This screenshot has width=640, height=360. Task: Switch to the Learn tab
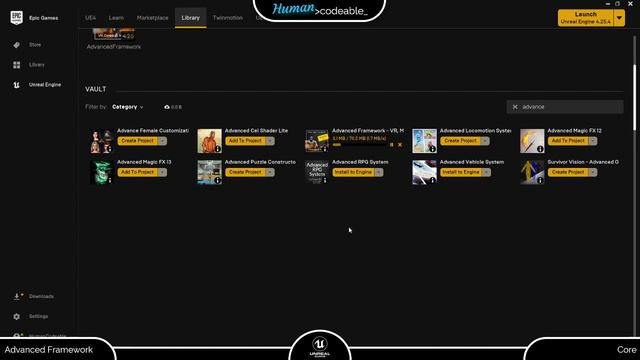pos(116,18)
